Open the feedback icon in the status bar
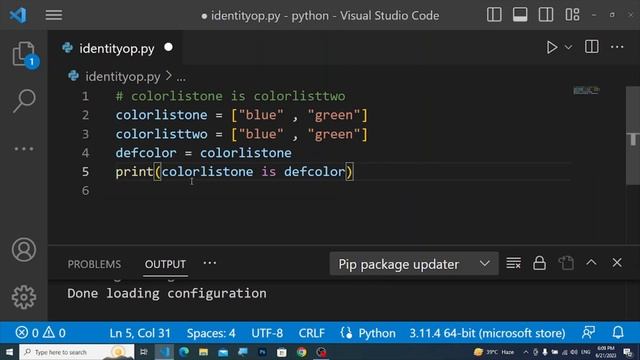Viewport: 640px width, 360px height. point(588,333)
